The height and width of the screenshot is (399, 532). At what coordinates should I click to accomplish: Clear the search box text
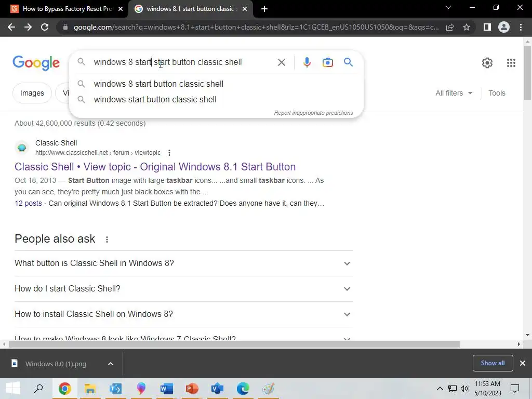click(x=281, y=62)
